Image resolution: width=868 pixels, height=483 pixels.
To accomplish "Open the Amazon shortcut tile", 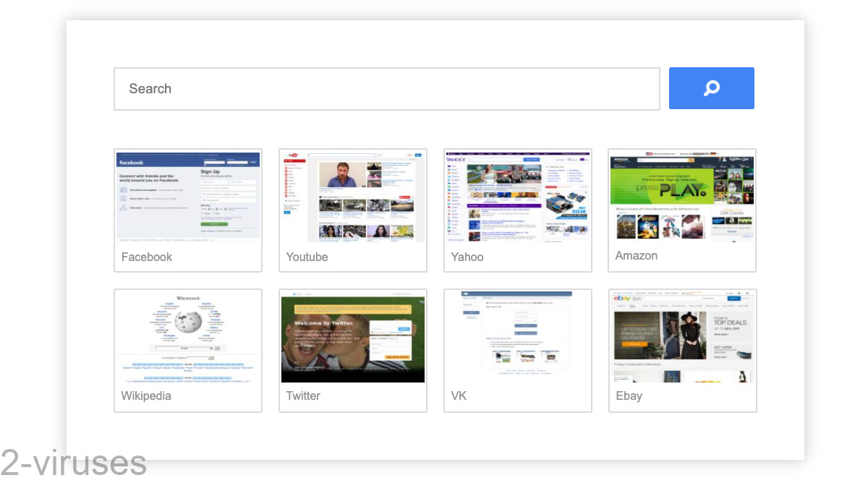I will tap(681, 195).
